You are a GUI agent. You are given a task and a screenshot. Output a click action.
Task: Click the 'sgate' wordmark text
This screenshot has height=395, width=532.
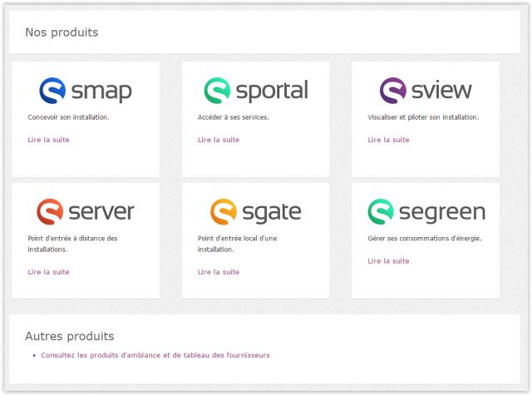click(x=272, y=213)
